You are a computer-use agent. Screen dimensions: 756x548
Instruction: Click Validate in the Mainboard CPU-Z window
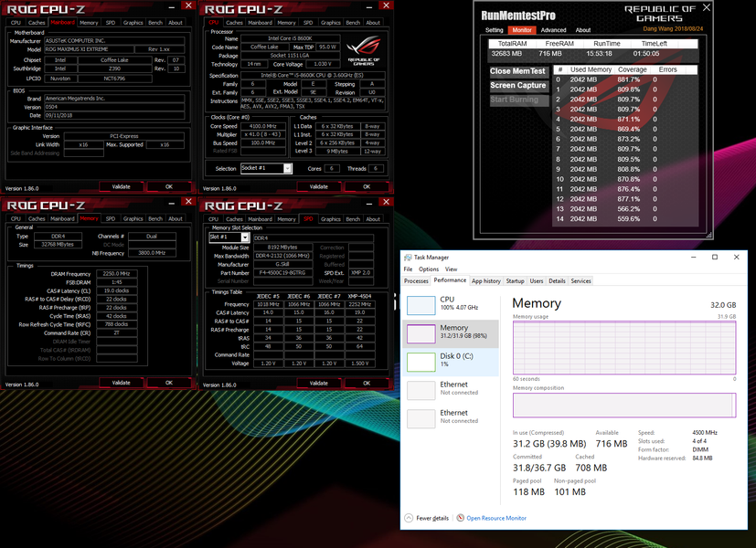(121, 186)
